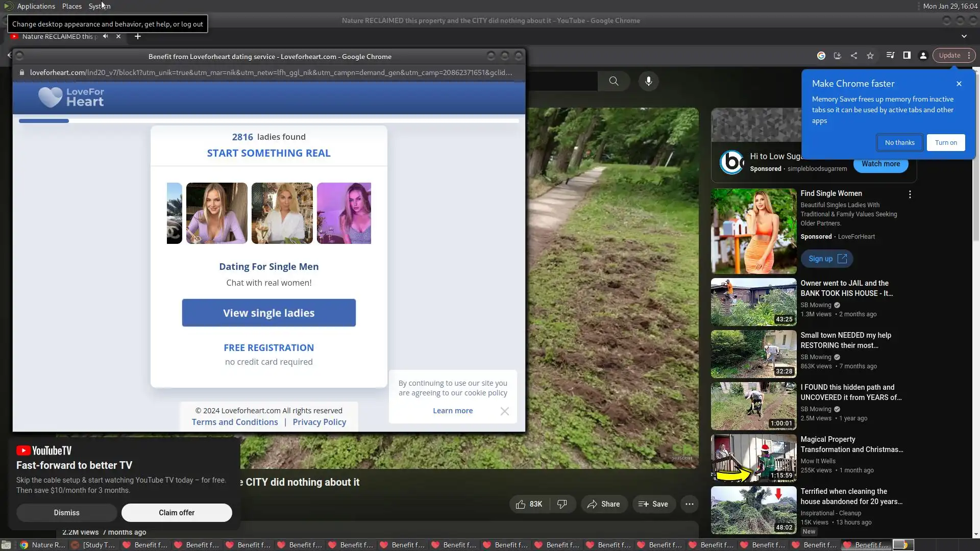Viewport: 980px width, 551px height.
Task: Open the tab search dropdown chevron
Action: 964,36
